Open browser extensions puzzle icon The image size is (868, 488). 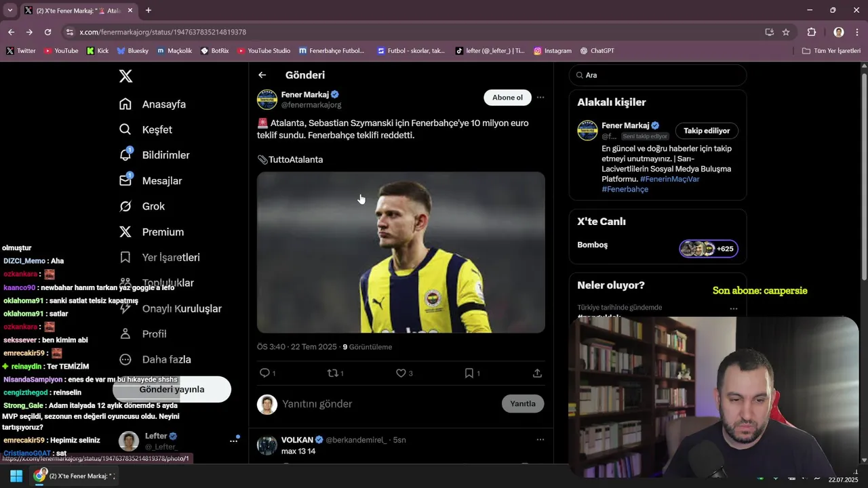coord(812,32)
